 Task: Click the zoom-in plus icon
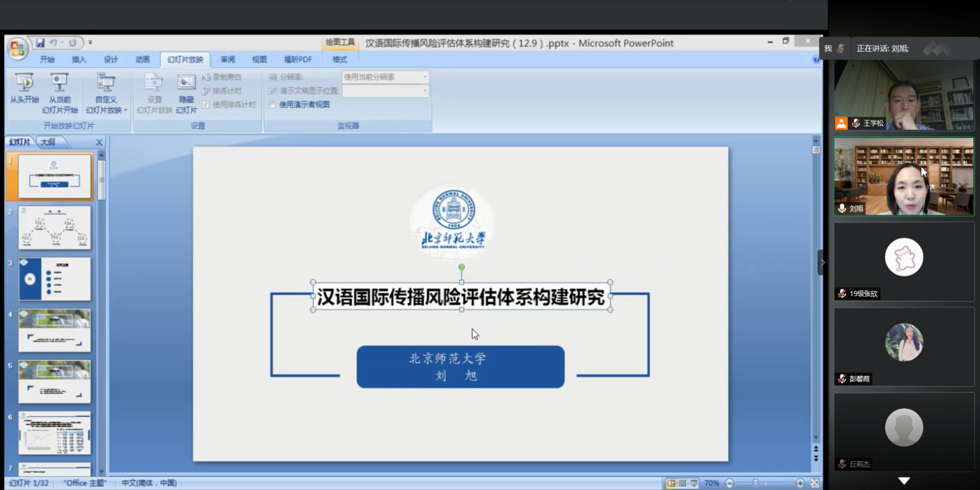[800, 483]
